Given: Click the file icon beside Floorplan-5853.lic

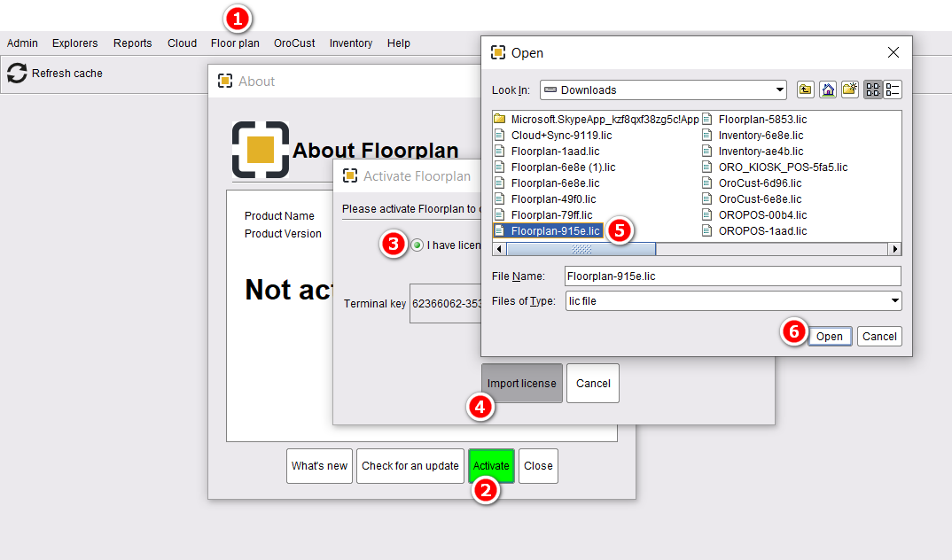Looking at the screenshot, I should pos(707,119).
